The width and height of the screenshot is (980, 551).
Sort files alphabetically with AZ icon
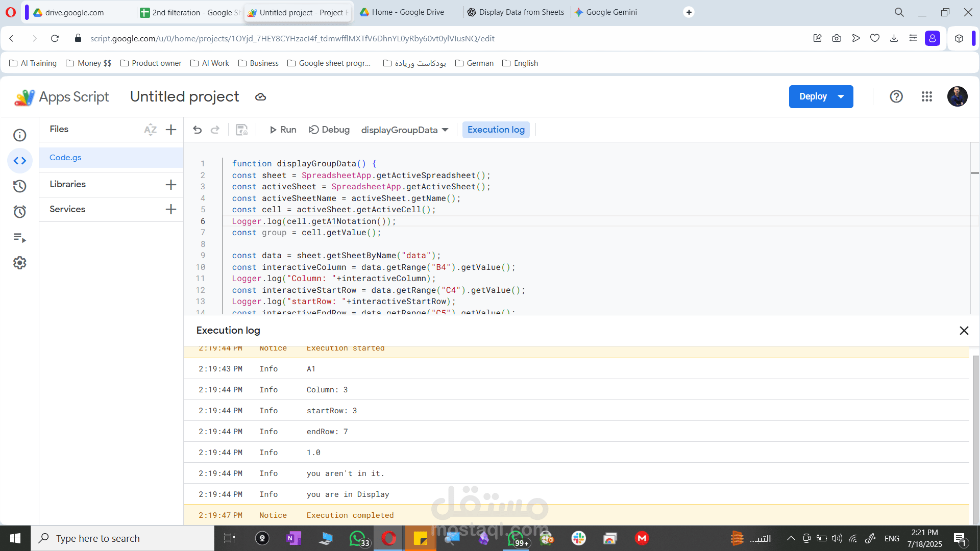click(150, 130)
